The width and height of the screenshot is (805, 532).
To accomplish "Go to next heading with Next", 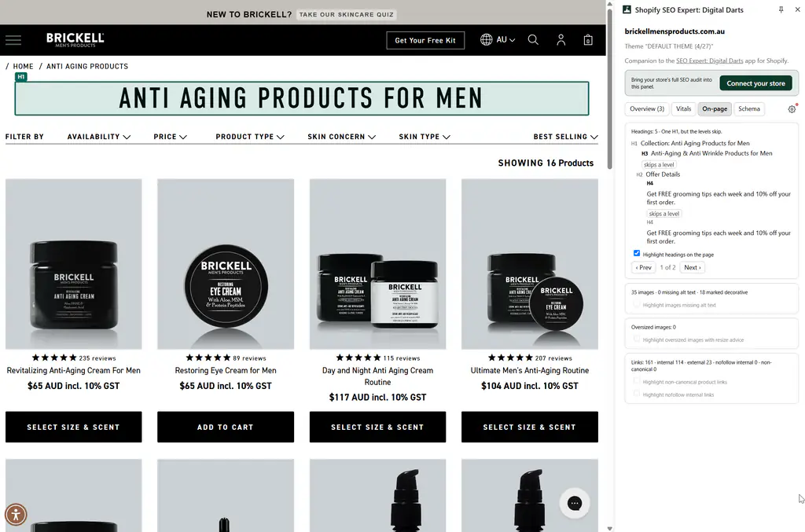I will 692,267.
